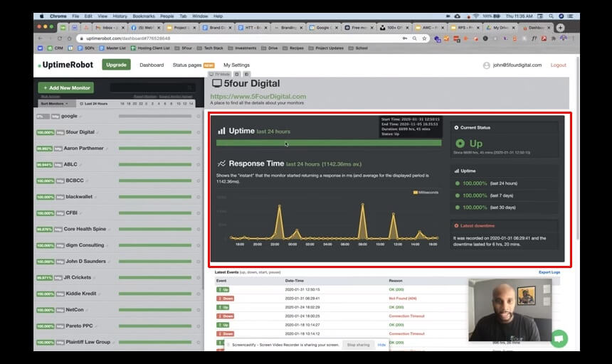Open the History menu in the macOS menu bar
Screen dimensions: 612x364
pos(120,16)
